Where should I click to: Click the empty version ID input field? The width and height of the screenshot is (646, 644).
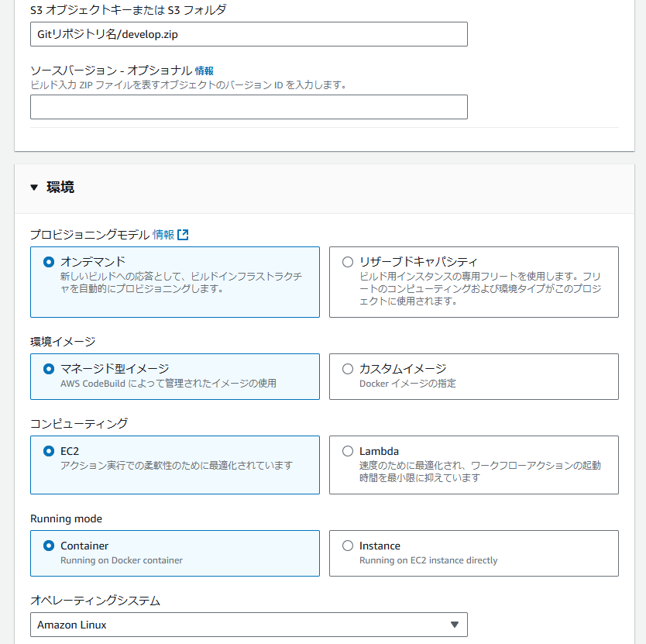248,107
